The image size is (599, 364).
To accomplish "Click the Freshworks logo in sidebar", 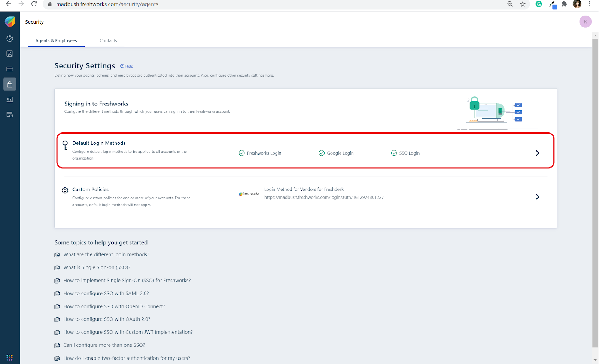I will coord(10,22).
